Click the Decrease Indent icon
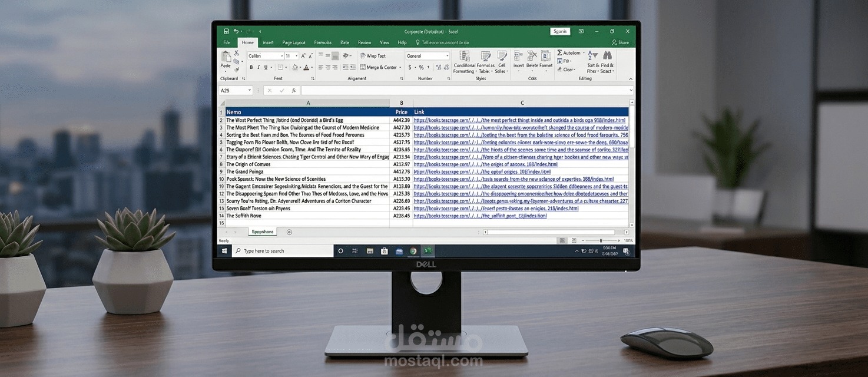Image resolution: width=868 pixels, height=377 pixels. 346,67
